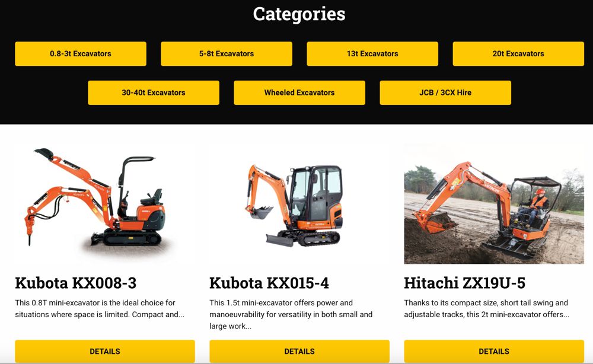This screenshot has width=593, height=364.
Task: Select the 5-8t Excavators category
Action: pos(227,54)
